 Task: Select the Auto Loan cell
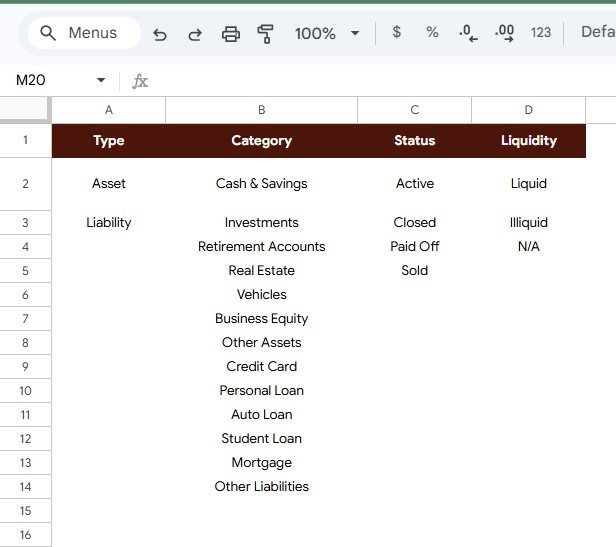tap(262, 415)
